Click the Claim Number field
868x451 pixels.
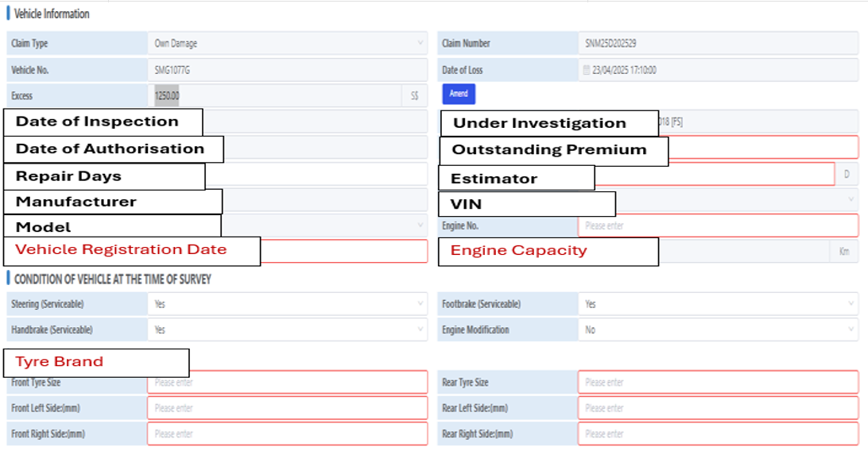pyautogui.click(x=718, y=44)
